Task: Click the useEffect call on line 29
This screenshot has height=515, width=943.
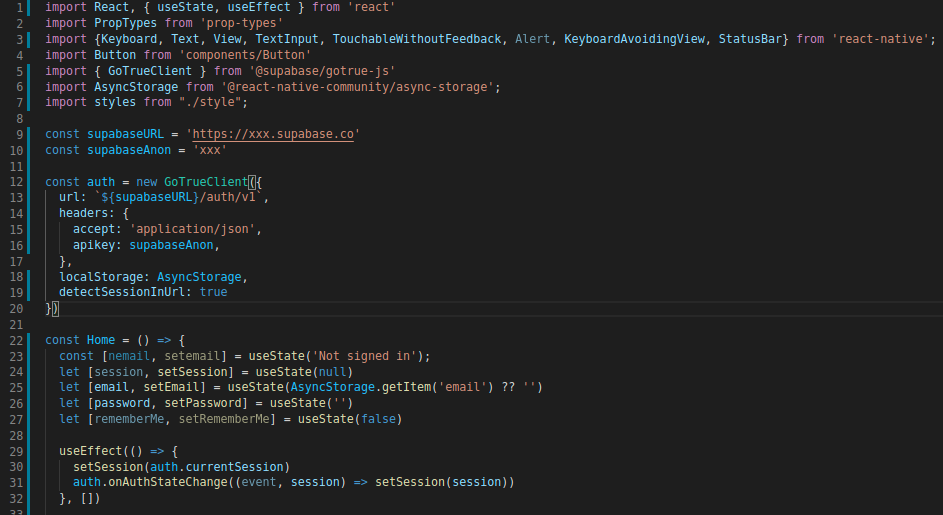Action: pos(90,451)
